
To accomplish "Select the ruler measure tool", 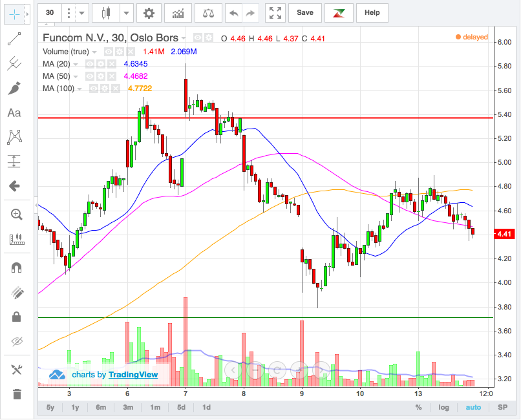I will coord(16,239).
